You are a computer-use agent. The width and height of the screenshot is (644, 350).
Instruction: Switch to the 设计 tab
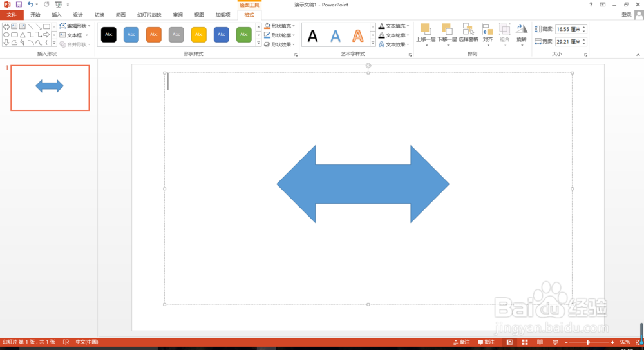pos(78,15)
